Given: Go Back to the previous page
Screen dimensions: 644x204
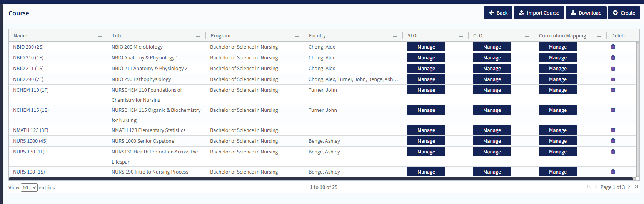Looking at the screenshot, I should [498, 13].
